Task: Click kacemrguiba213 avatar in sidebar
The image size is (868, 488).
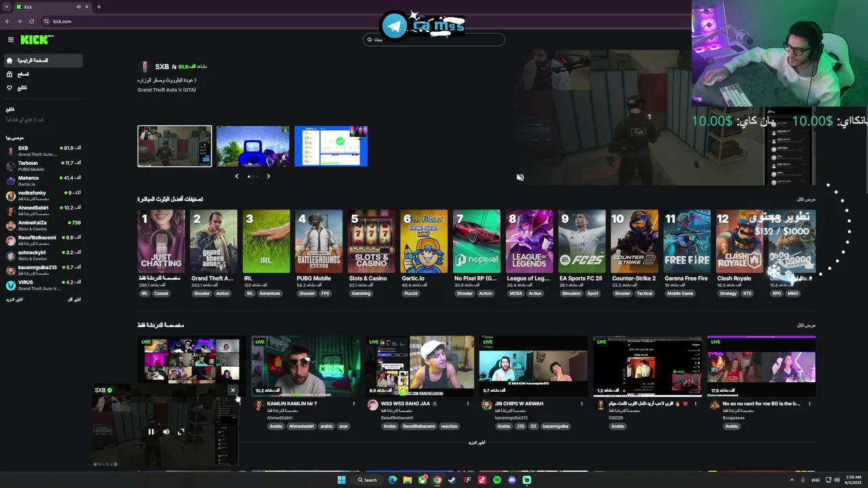Action: (11, 270)
